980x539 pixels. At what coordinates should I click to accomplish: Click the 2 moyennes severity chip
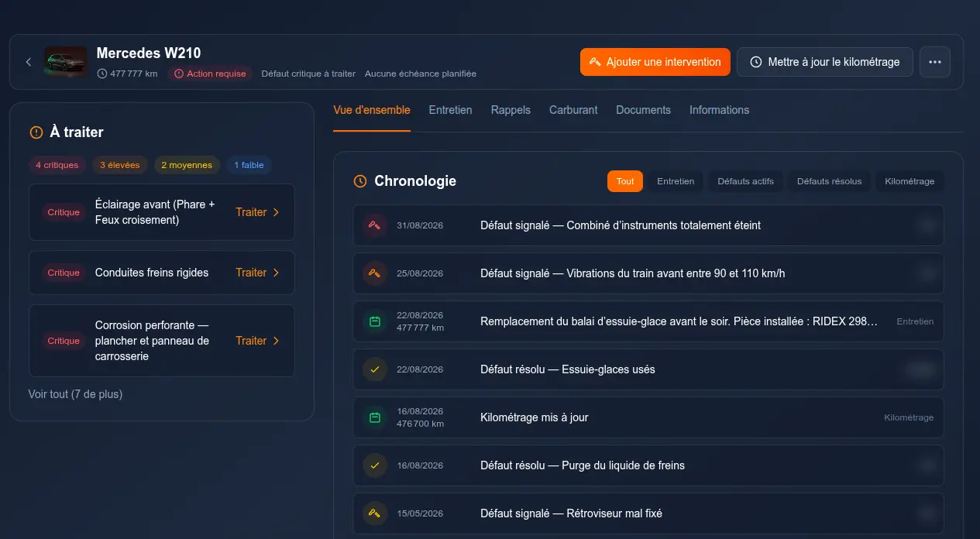187,165
